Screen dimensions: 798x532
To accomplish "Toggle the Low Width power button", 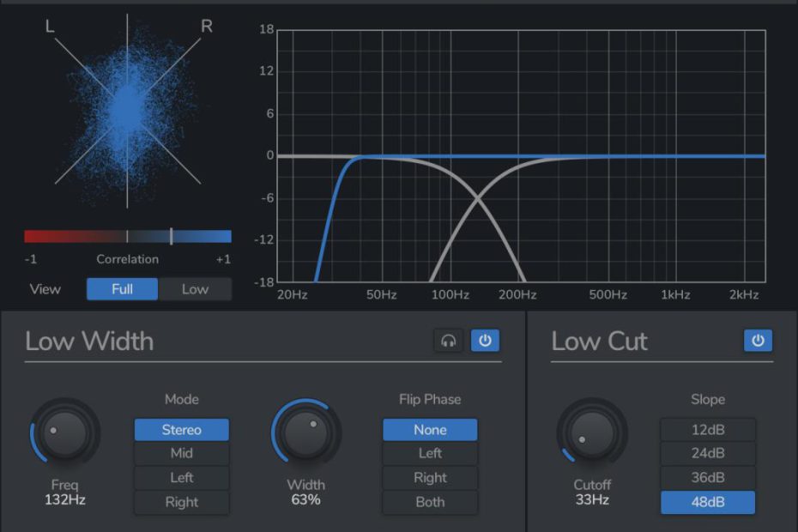I will pos(485,341).
